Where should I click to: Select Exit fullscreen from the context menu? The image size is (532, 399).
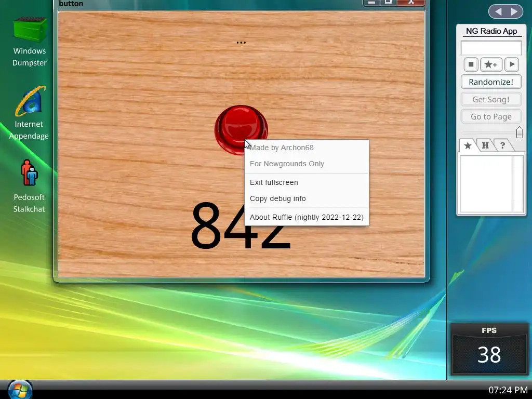coord(274,182)
